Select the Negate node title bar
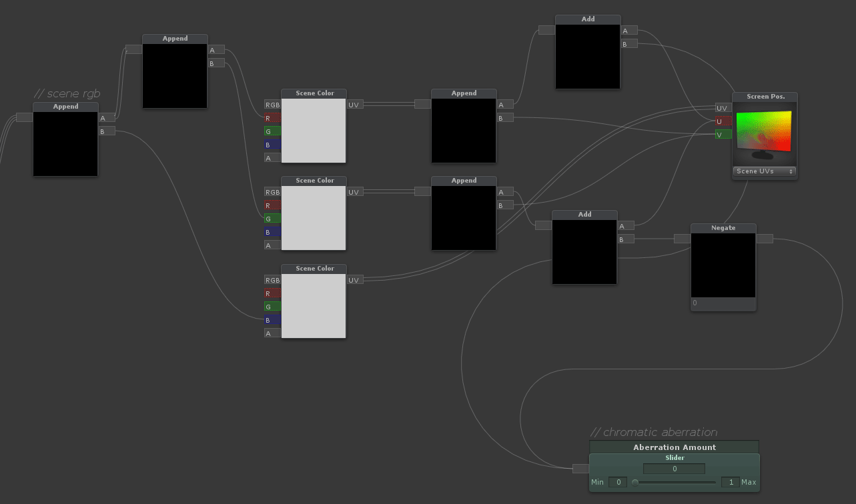Viewport: 856px width, 504px height. pyautogui.click(x=723, y=228)
